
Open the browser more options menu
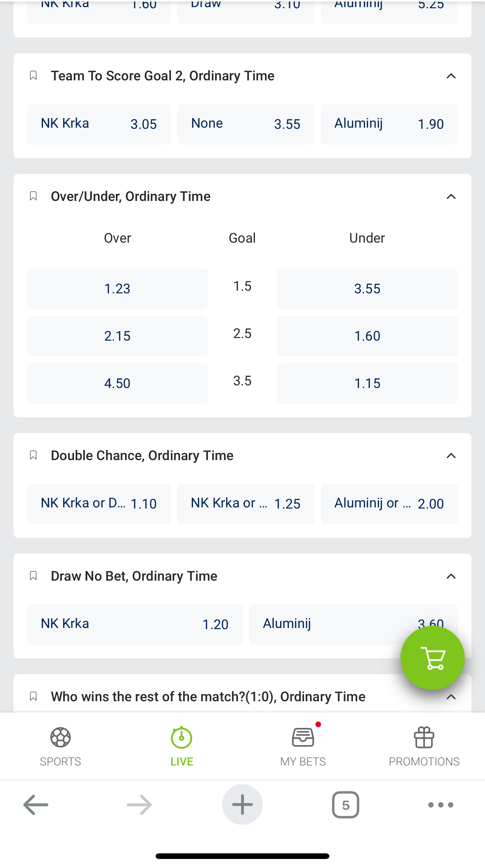click(x=441, y=805)
